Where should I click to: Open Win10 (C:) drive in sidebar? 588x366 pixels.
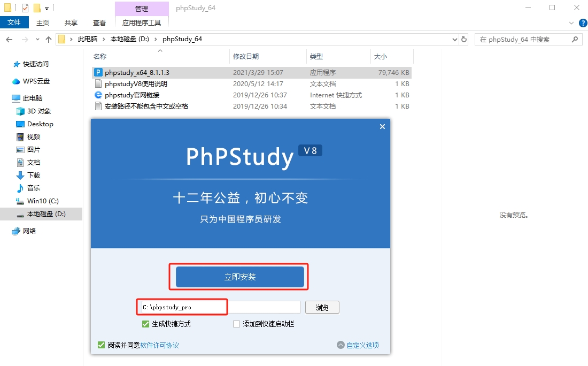43,201
